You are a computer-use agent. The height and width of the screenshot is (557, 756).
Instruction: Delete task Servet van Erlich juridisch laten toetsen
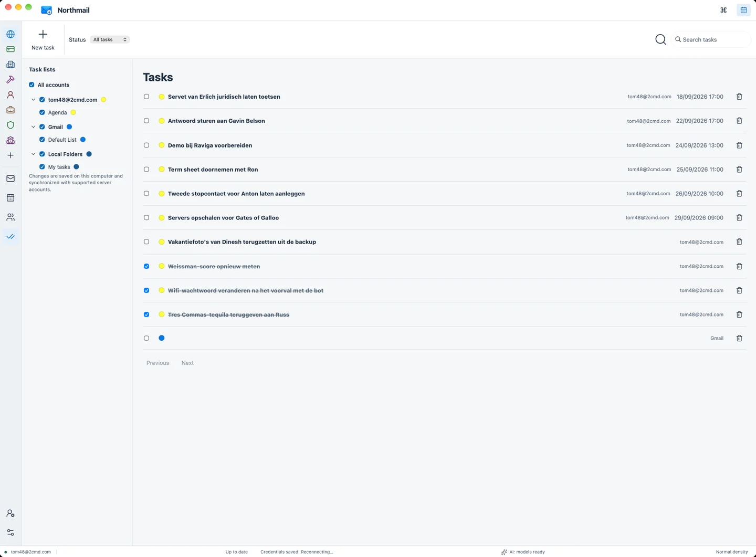pyautogui.click(x=739, y=97)
